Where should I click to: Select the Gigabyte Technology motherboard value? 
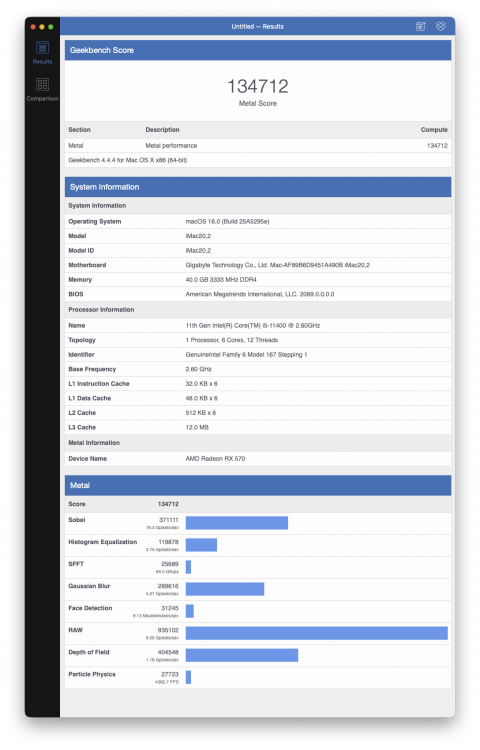277,265
